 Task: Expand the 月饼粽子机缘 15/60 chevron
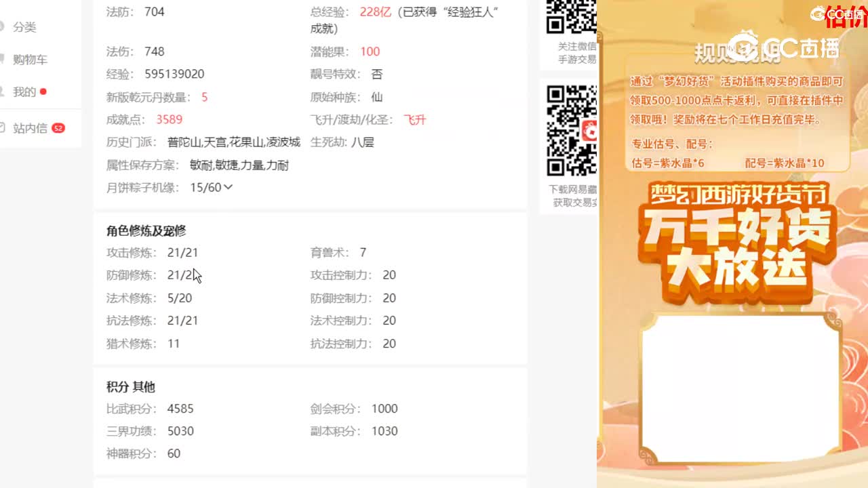pyautogui.click(x=228, y=187)
